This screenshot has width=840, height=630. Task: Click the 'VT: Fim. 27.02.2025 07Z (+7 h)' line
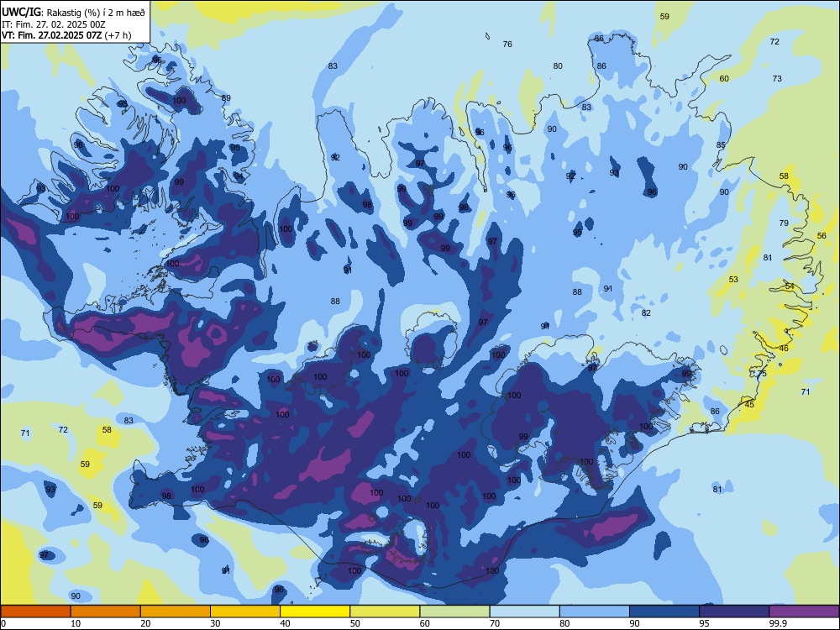click(x=66, y=35)
